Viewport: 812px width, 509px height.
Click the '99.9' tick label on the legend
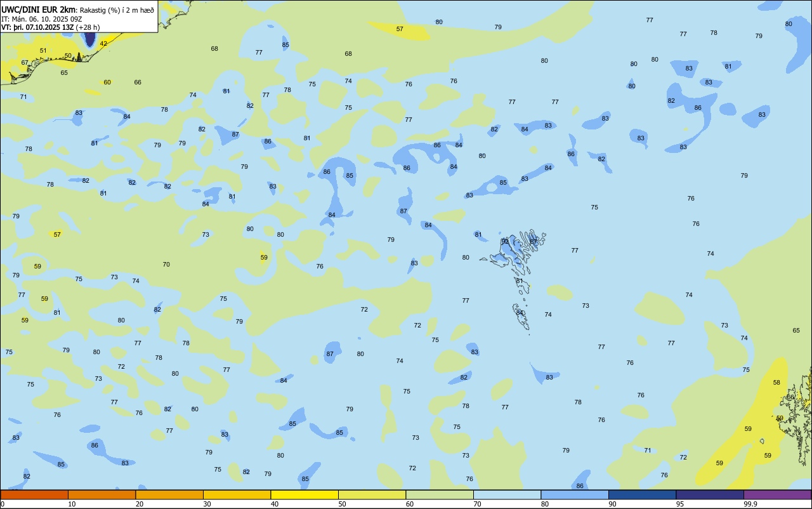click(x=750, y=504)
